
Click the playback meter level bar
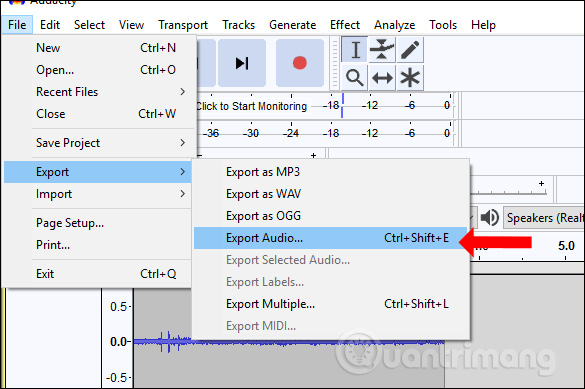click(326, 133)
